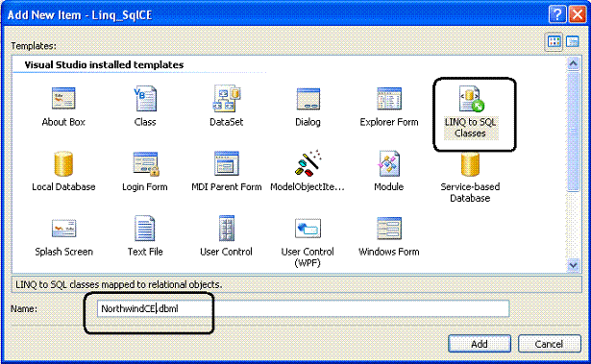
Task: Choose the Module template icon
Action: point(389,163)
